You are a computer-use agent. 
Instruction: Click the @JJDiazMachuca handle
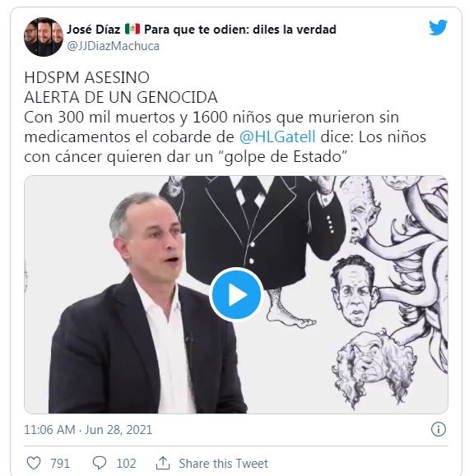(x=113, y=46)
